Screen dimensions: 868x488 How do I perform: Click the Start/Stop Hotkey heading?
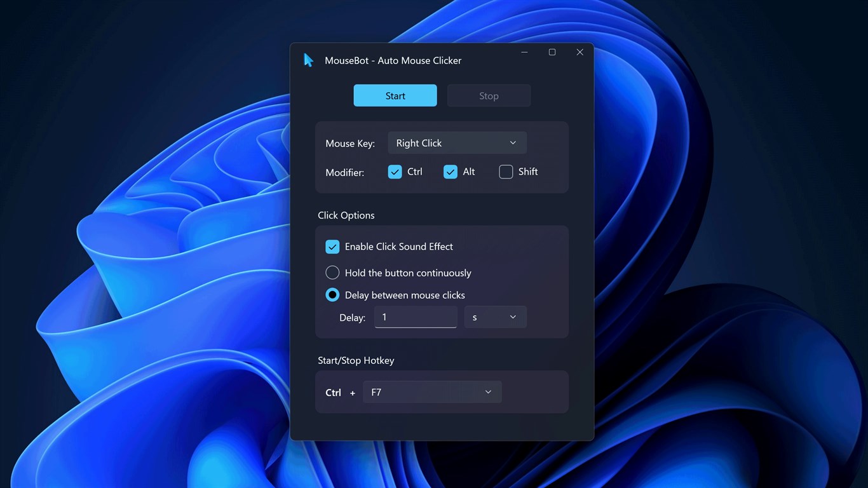point(356,360)
